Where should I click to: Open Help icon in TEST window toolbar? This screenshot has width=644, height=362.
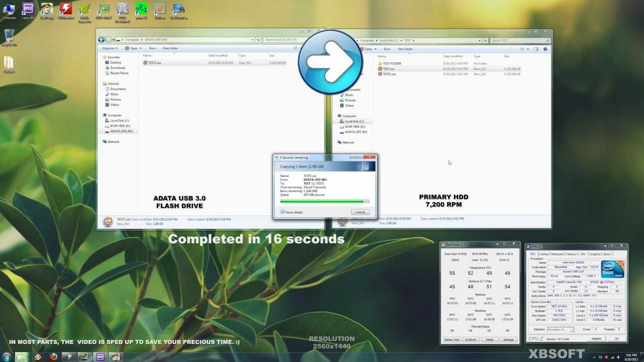pos(545,49)
